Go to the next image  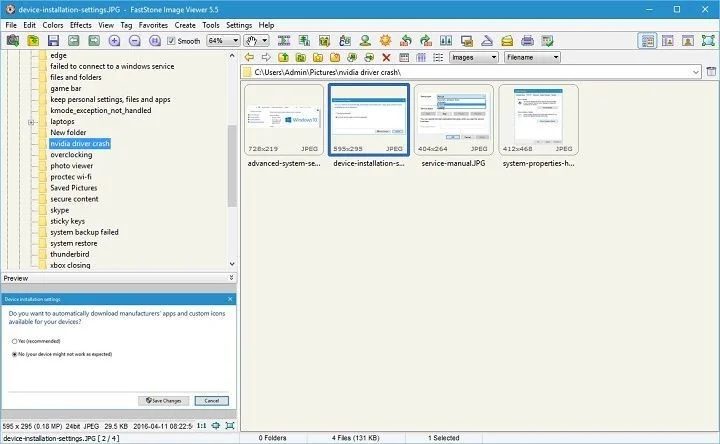click(94, 41)
